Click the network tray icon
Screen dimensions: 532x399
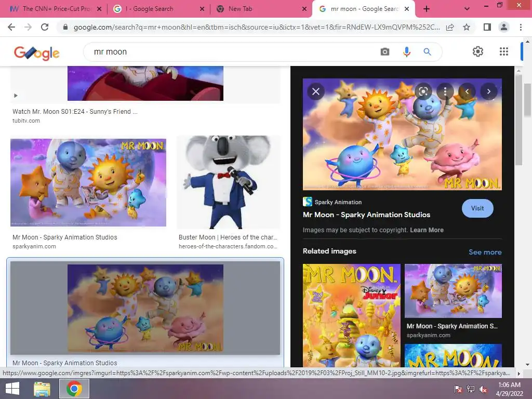471,389
